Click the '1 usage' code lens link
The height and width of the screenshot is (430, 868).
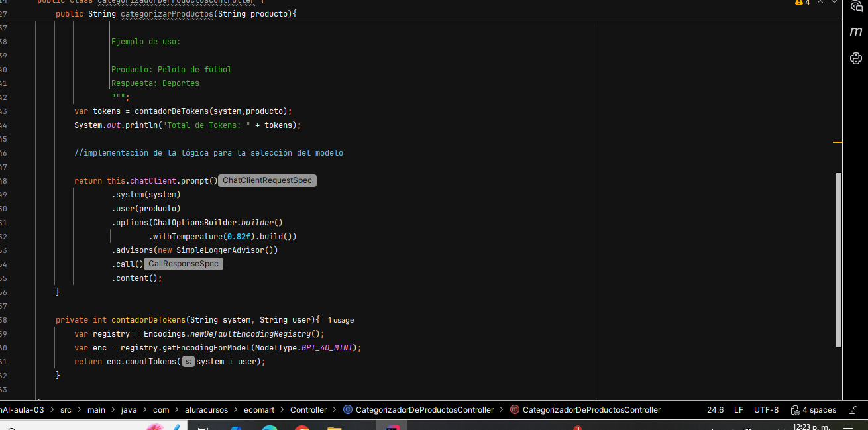[x=341, y=320]
